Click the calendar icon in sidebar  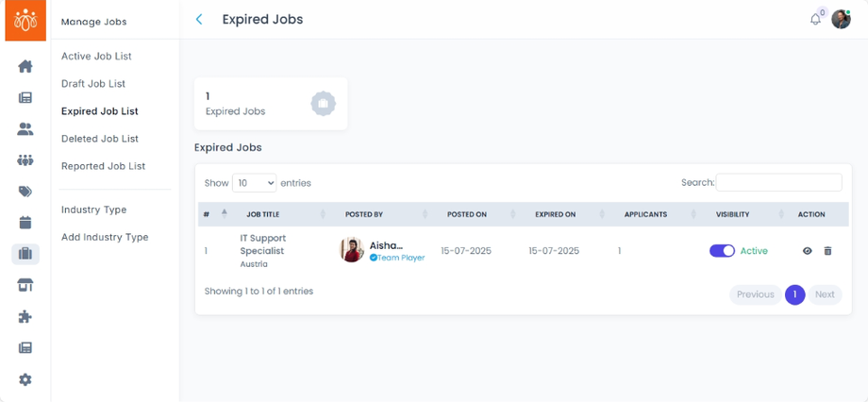click(25, 223)
